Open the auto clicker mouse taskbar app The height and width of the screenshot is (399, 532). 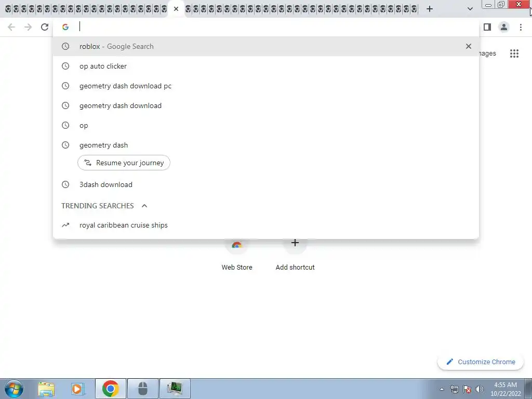point(143,389)
